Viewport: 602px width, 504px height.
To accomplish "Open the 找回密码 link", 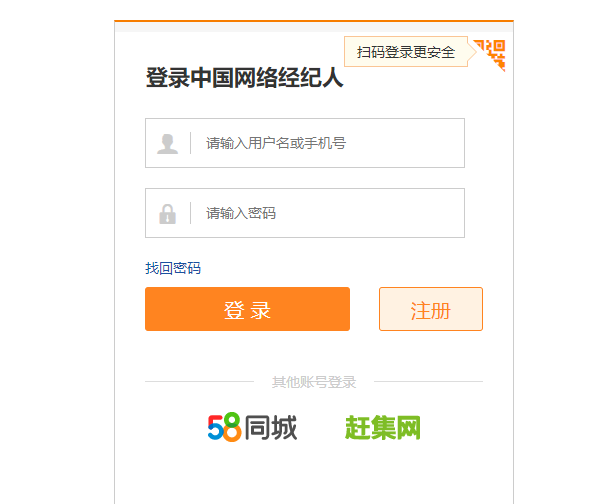I will tap(173, 268).
